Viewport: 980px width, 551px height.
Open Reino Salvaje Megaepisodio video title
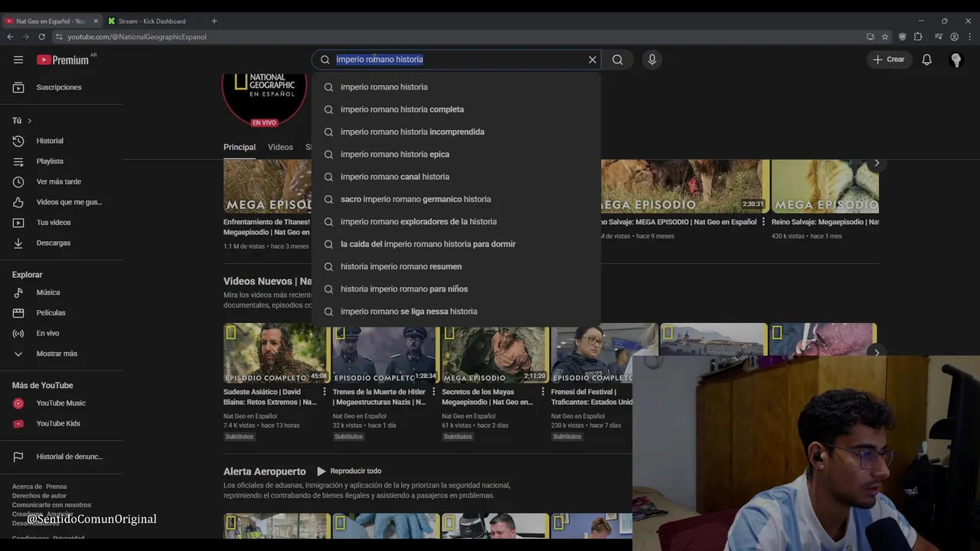pyautogui.click(x=825, y=222)
